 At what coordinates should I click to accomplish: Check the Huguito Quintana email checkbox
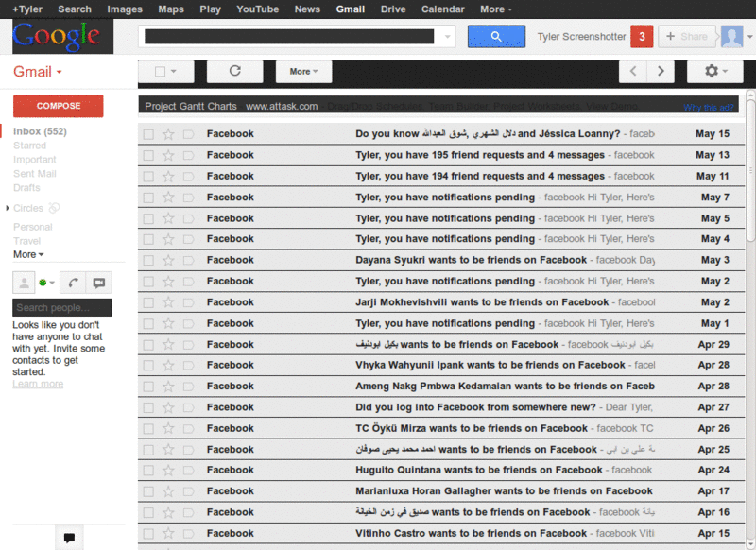click(x=148, y=471)
